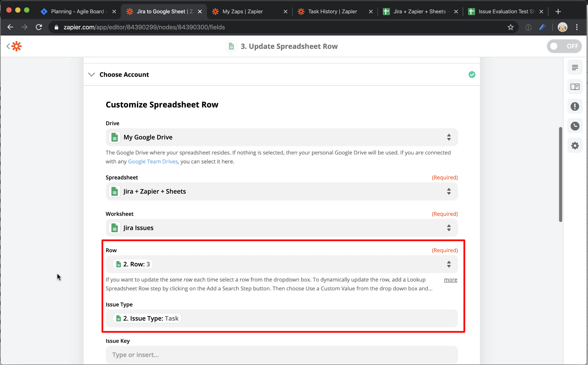
Task: Go forward in browser history
Action: click(24, 27)
